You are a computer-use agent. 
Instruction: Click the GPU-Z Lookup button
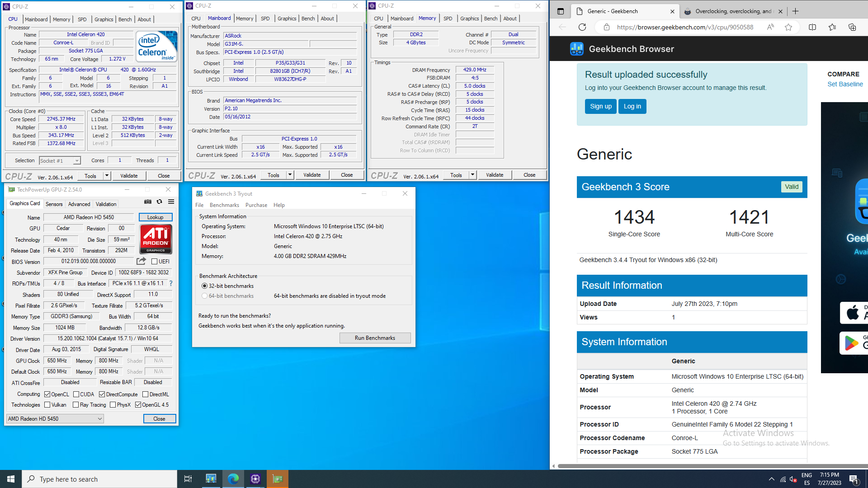pyautogui.click(x=156, y=217)
